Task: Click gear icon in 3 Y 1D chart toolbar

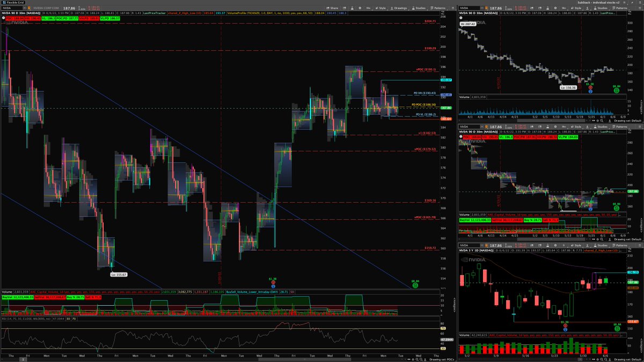Action: click(x=555, y=246)
